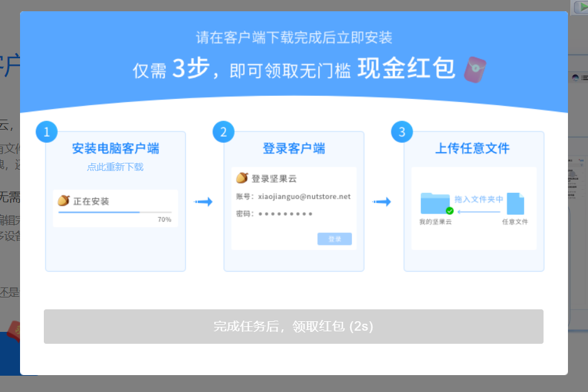Click the 密码 password dots field
The image size is (588, 392).
[x=274, y=214]
